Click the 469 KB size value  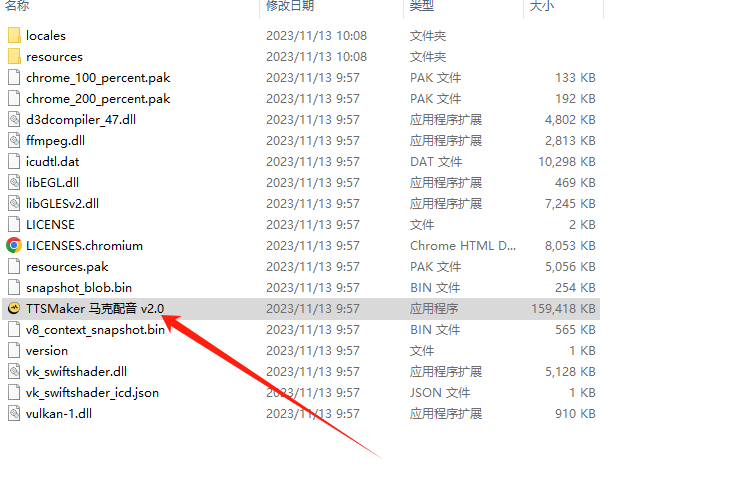(575, 182)
